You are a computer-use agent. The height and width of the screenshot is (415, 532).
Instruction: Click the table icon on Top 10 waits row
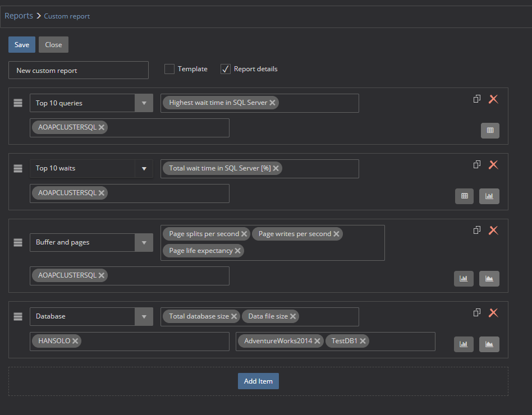464,196
